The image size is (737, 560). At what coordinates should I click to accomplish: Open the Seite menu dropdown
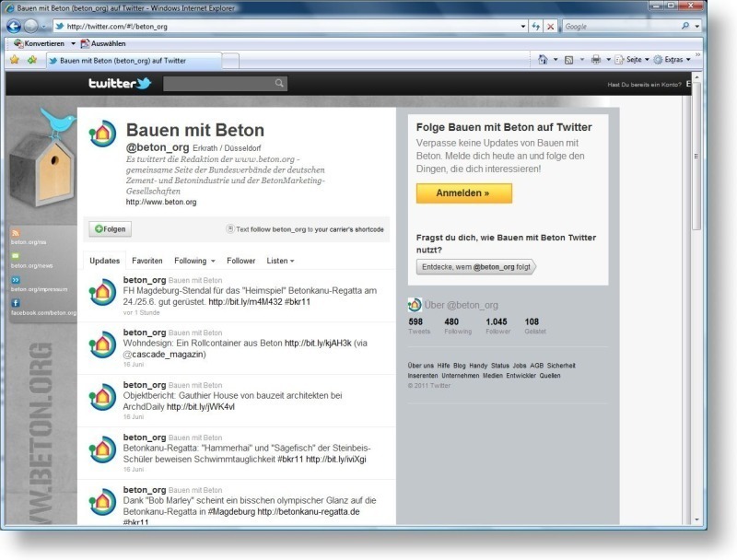633,59
